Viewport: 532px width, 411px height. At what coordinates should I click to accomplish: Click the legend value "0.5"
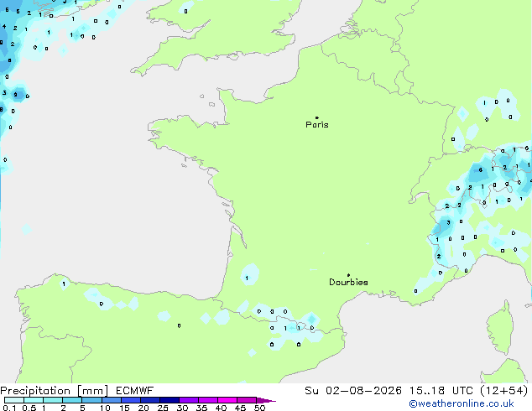(x=29, y=408)
